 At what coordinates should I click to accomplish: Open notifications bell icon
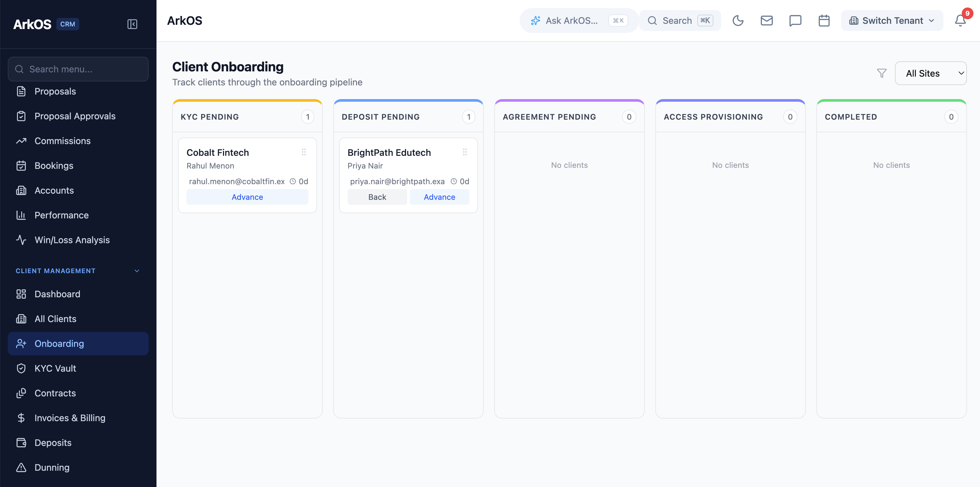960,21
